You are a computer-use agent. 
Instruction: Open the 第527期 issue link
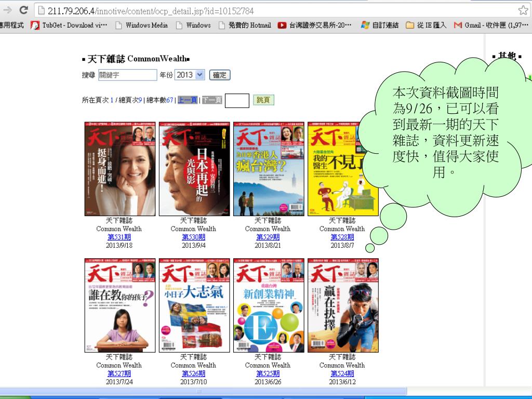tap(119, 373)
